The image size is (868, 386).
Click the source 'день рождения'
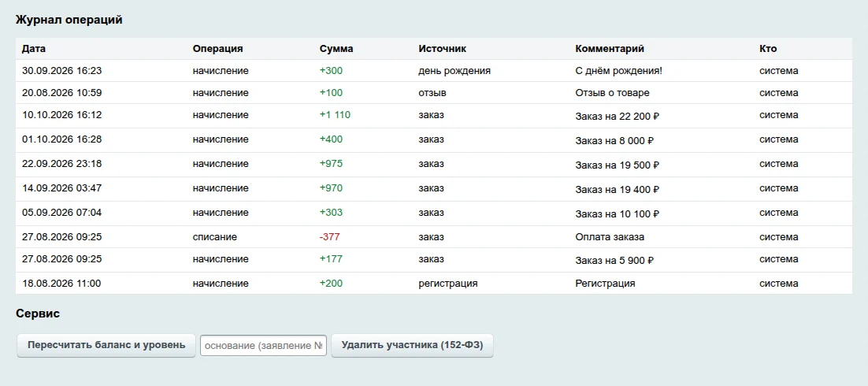(x=454, y=71)
